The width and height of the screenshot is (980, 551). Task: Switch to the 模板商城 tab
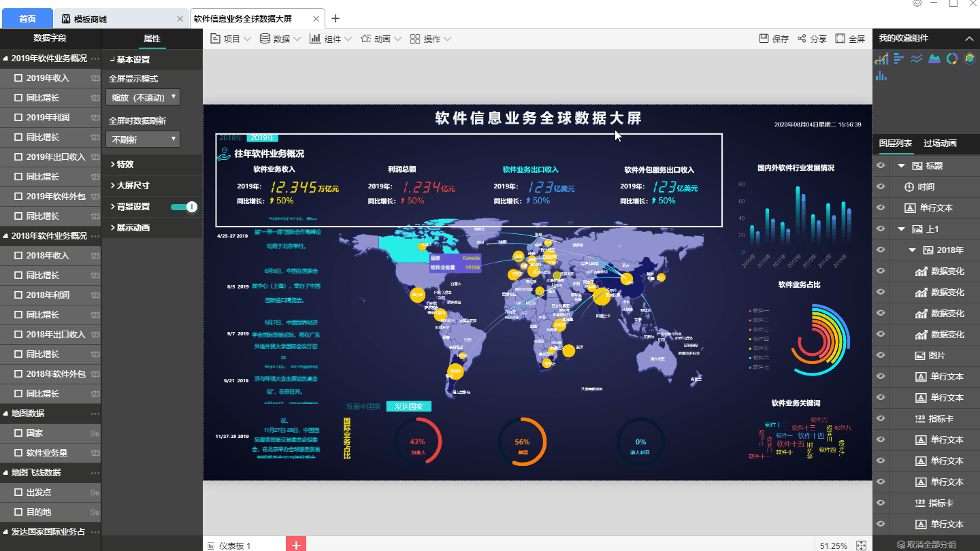click(x=120, y=19)
